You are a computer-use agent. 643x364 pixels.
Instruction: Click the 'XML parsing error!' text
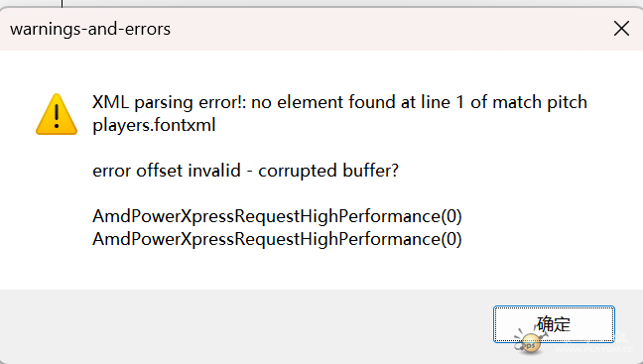pos(169,102)
